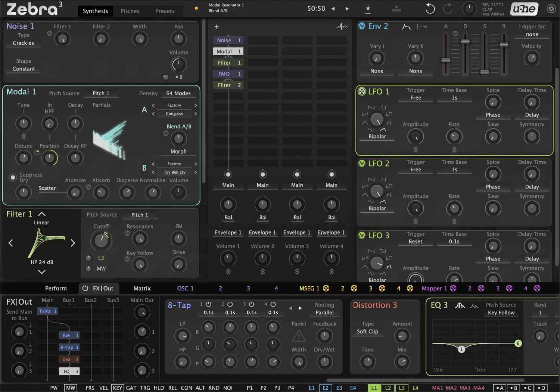Click the Soft Clip type in Distortion 3
Screen dimensions: 560x392
367,332
